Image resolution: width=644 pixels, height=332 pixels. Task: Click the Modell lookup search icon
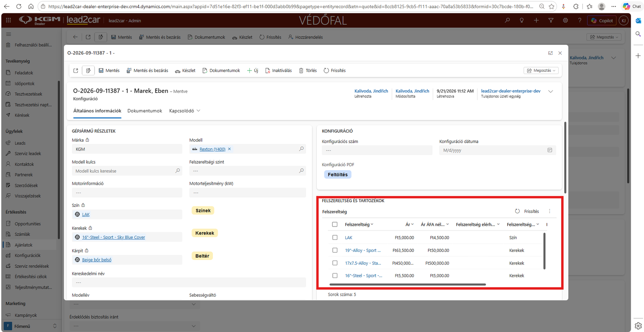coord(301,149)
